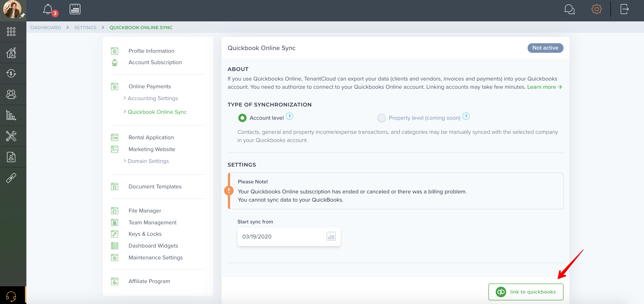
Task: Open the calendar icon in top bar
Action: click(x=75, y=9)
